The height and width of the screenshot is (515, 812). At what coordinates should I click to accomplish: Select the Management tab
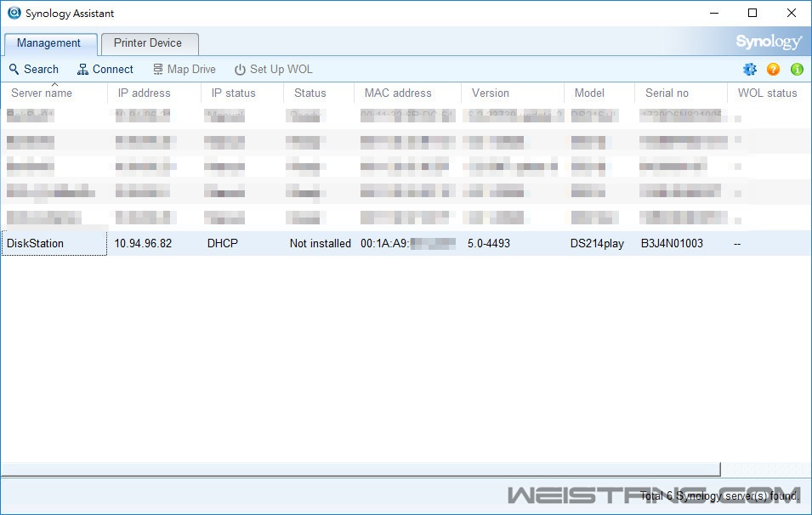pos(49,43)
